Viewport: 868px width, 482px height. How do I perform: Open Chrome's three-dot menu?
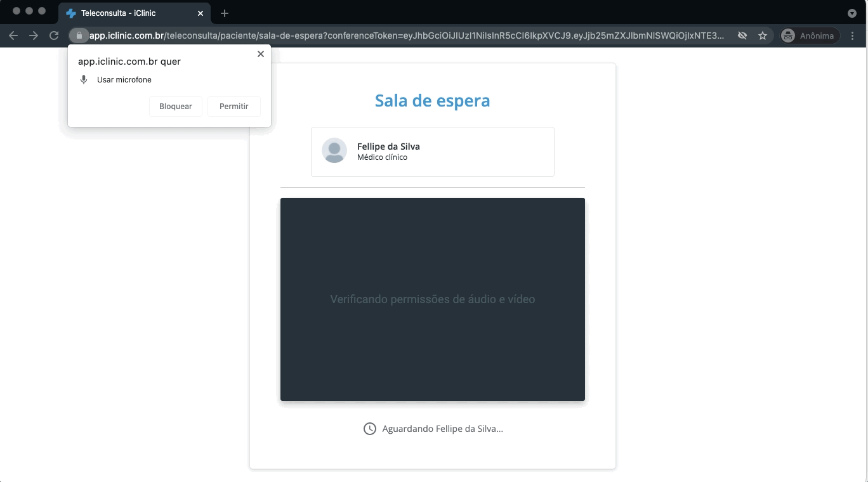tap(853, 36)
